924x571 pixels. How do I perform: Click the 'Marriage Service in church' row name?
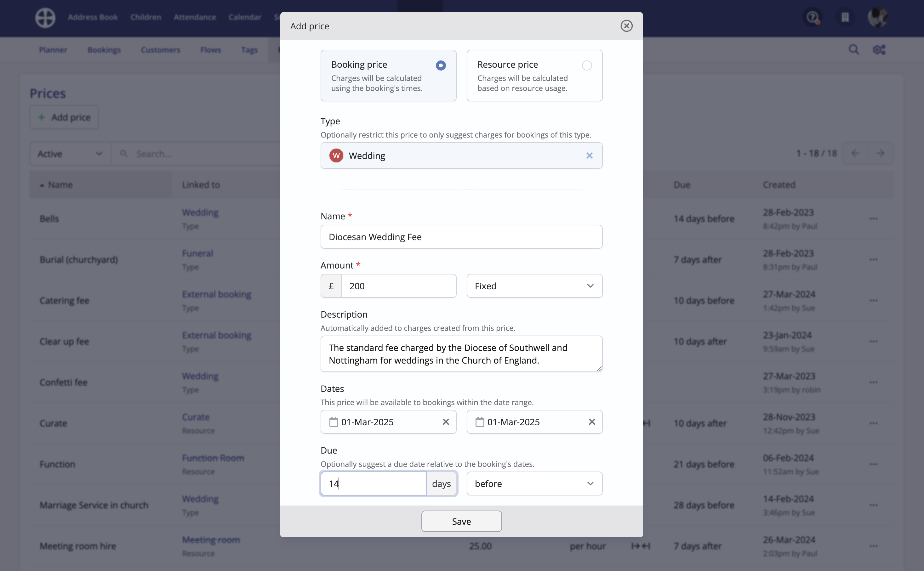(94, 505)
